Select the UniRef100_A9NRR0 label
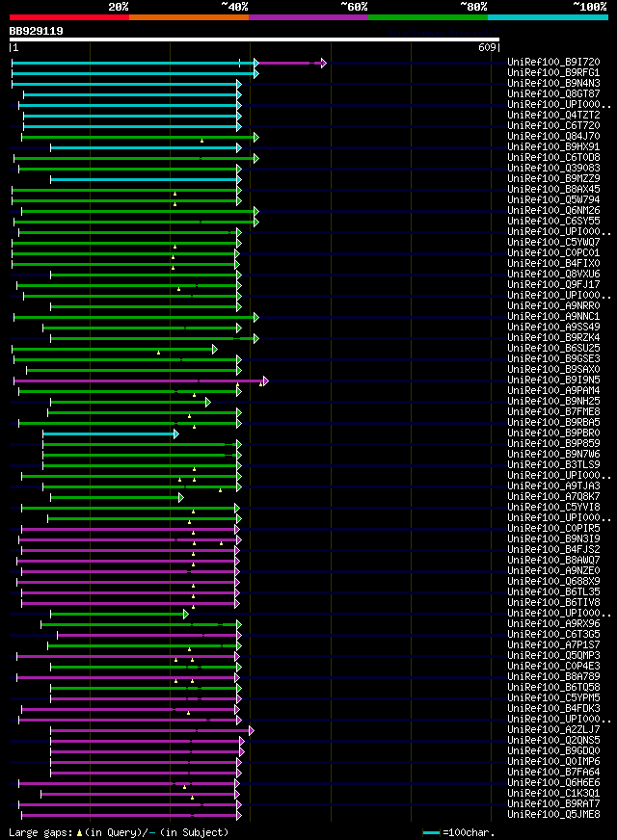This screenshot has width=617, height=840. (553, 306)
